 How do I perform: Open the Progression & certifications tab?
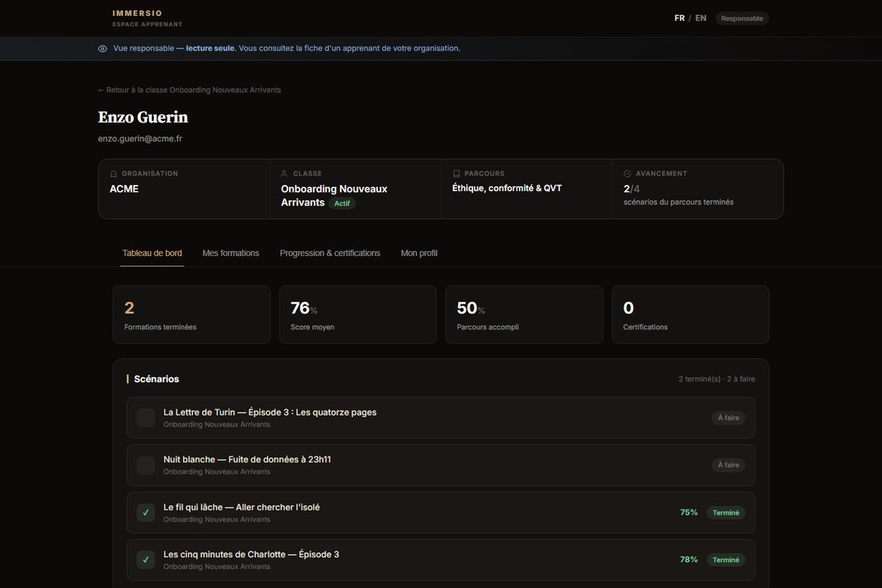pyautogui.click(x=330, y=253)
